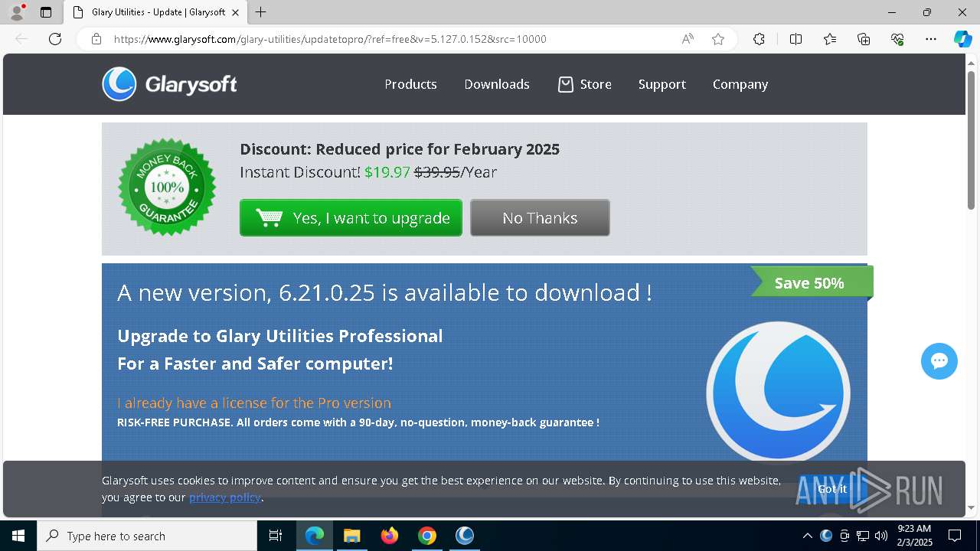Open the tab actions menu icon

coord(46,12)
